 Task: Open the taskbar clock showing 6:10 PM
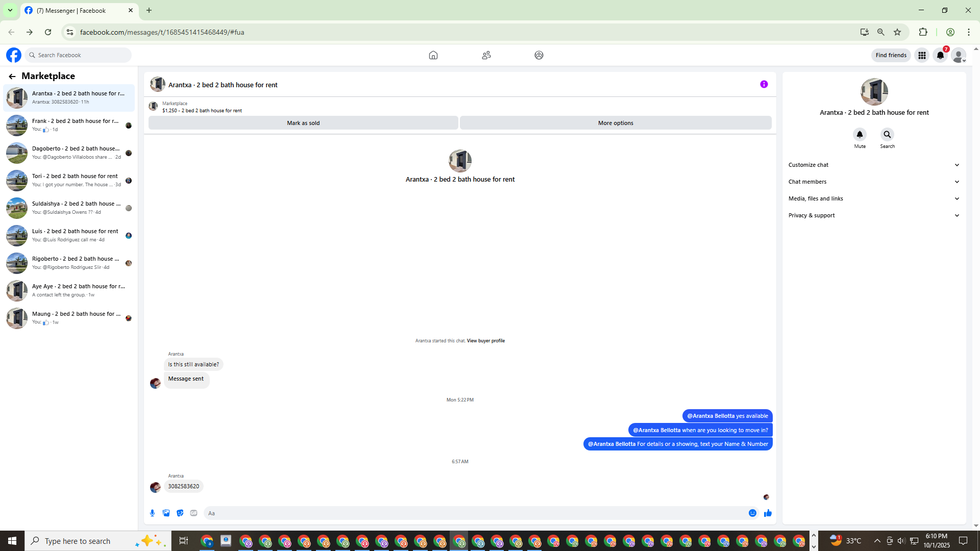pos(936,541)
